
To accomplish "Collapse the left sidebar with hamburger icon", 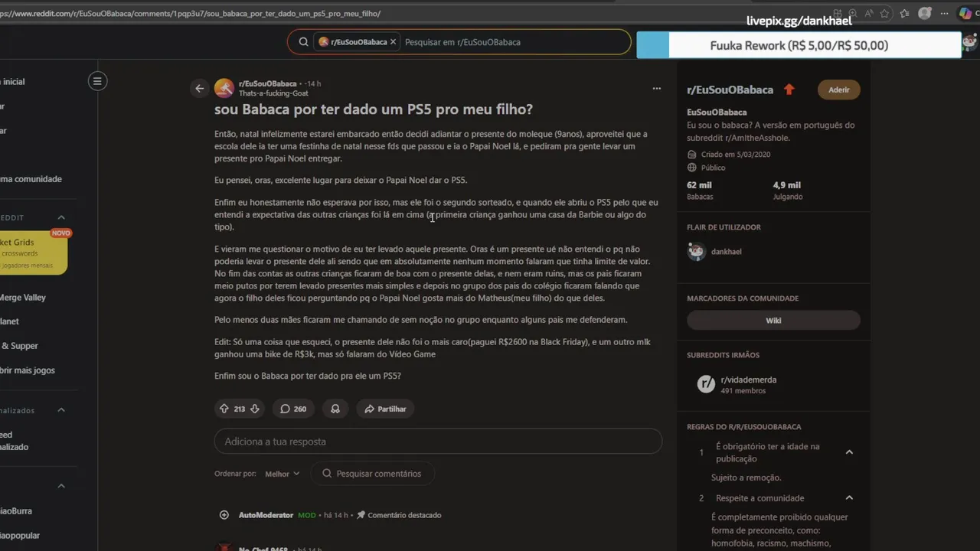I will (97, 81).
